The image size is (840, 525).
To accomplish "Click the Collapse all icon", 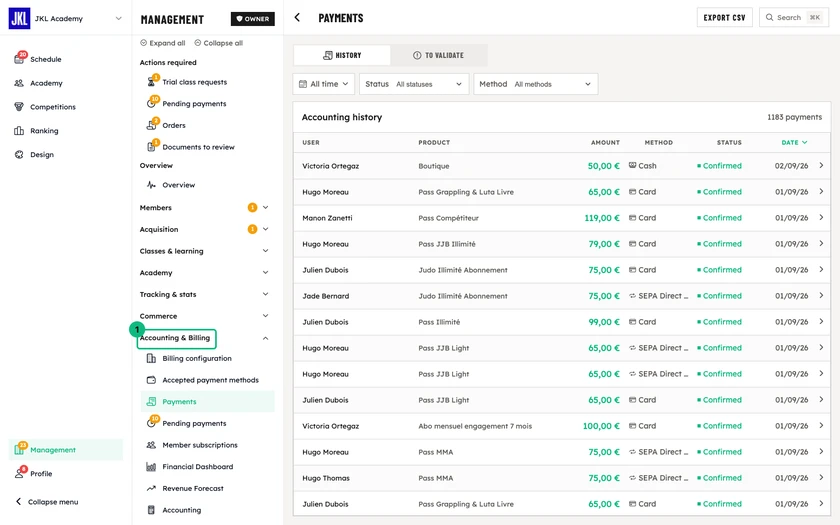I will click(198, 43).
